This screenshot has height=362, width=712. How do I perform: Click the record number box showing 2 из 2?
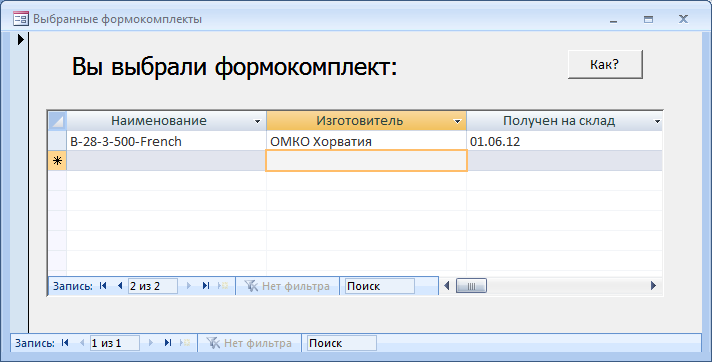click(x=153, y=286)
